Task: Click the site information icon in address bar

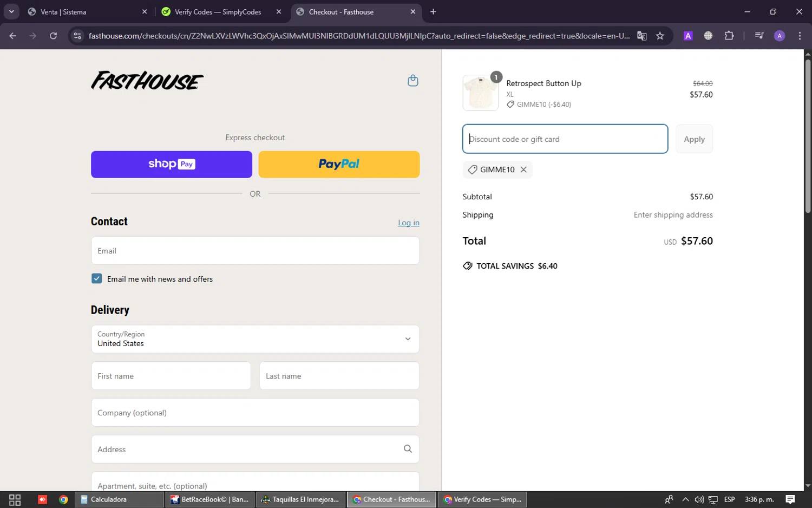Action: [x=77, y=36]
